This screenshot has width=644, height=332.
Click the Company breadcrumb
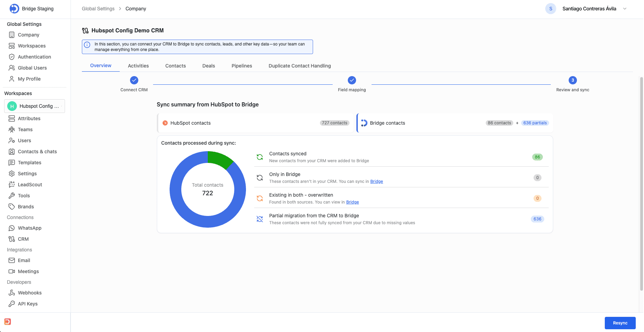136,9
